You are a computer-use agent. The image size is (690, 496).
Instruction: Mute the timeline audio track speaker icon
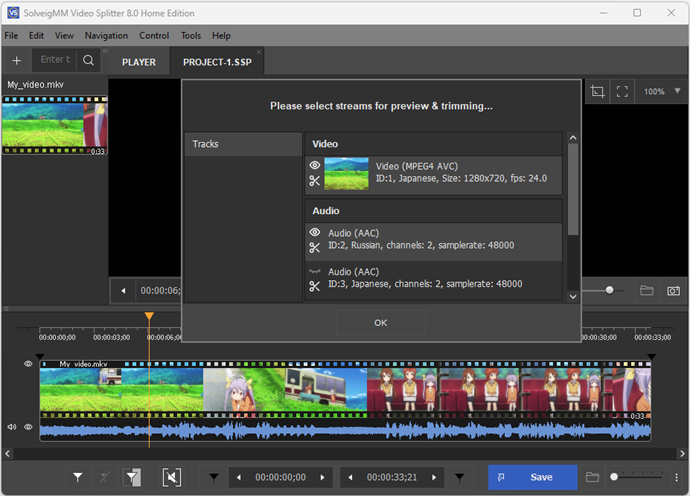pos(12,427)
